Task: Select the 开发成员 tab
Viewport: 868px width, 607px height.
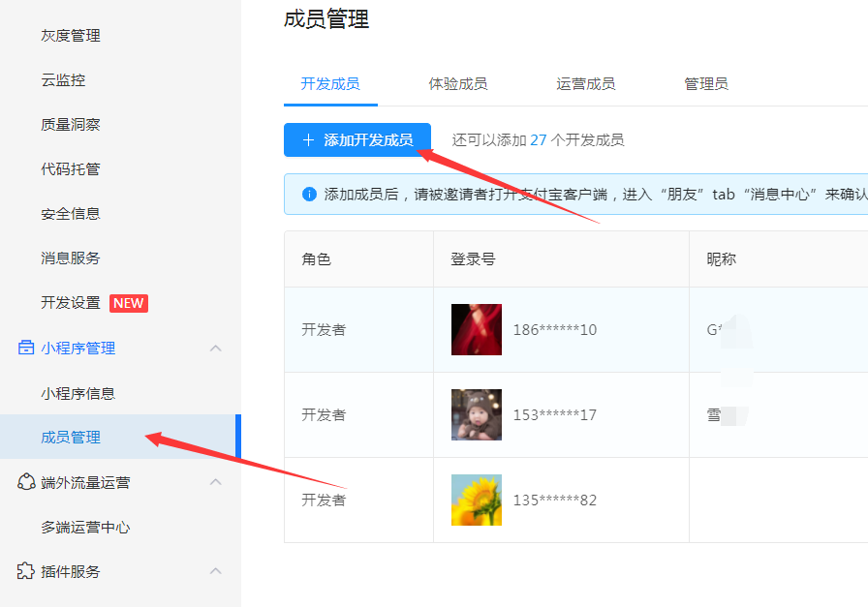Action: 330,84
